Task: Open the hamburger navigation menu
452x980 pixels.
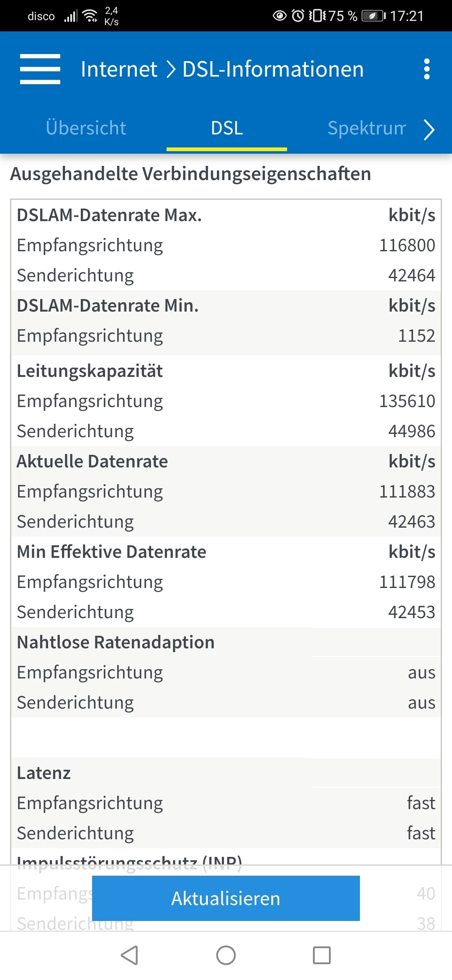Action: tap(40, 69)
